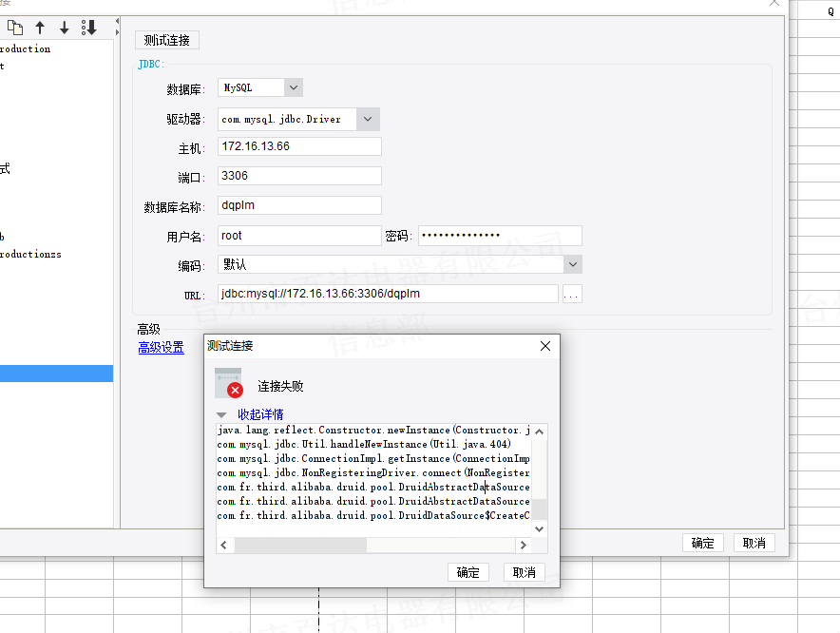Screen dimensions: 840x633
Task: Click the URL ellipsis button
Action: pyautogui.click(x=572, y=294)
